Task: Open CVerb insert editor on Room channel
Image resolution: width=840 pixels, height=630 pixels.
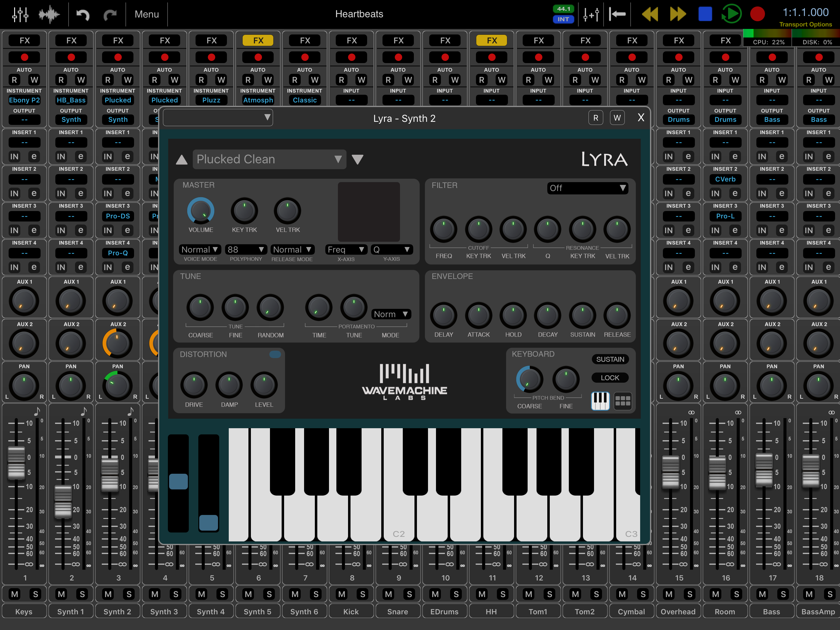Action: coord(735,193)
